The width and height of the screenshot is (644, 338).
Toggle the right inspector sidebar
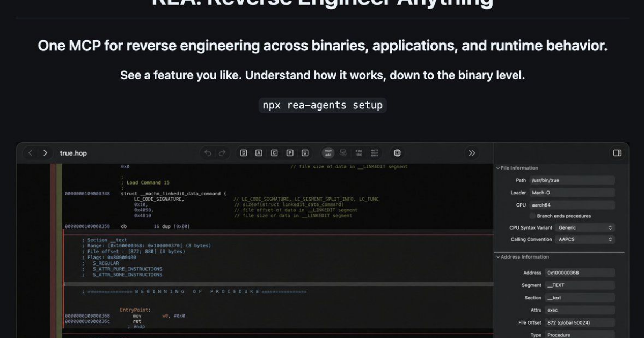[x=617, y=153]
